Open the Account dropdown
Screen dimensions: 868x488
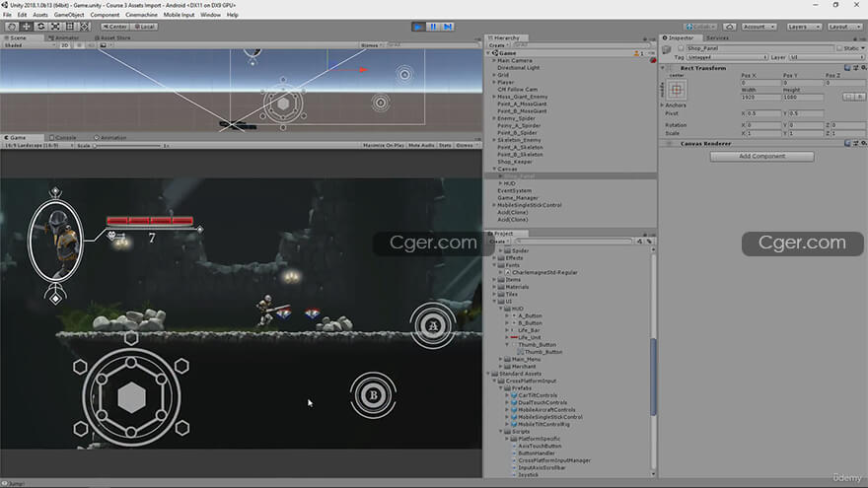click(759, 27)
